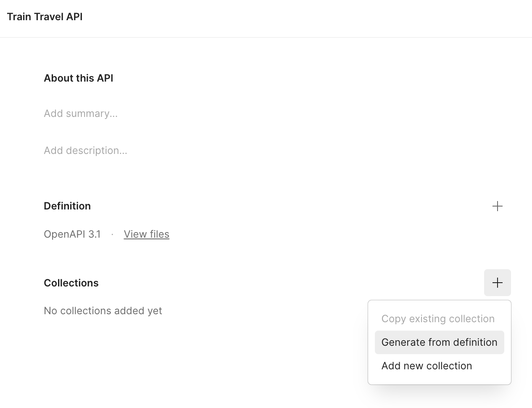The height and width of the screenshot is (408, 532).
Task: Click "No collections added yet" text
Action: 103,311
